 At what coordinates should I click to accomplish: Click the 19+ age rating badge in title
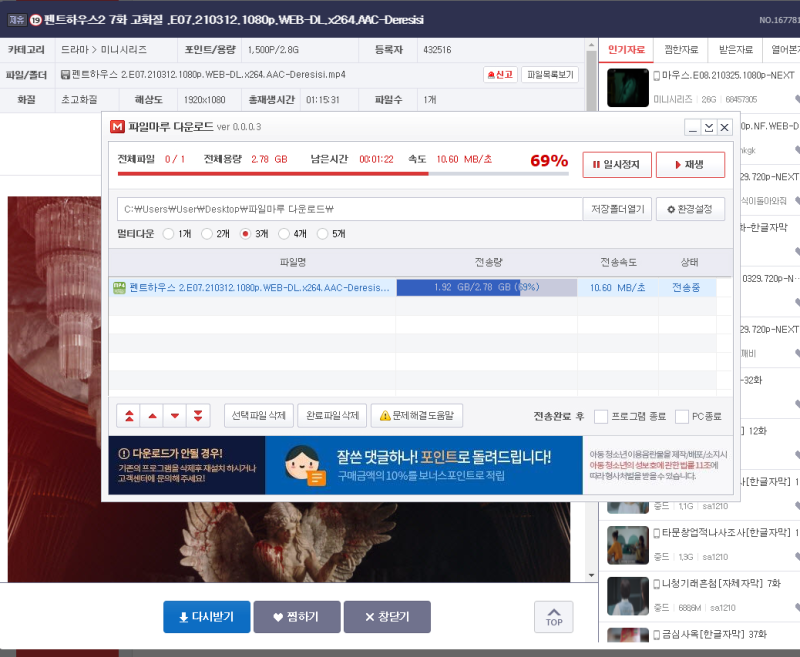tap(36, 20)
